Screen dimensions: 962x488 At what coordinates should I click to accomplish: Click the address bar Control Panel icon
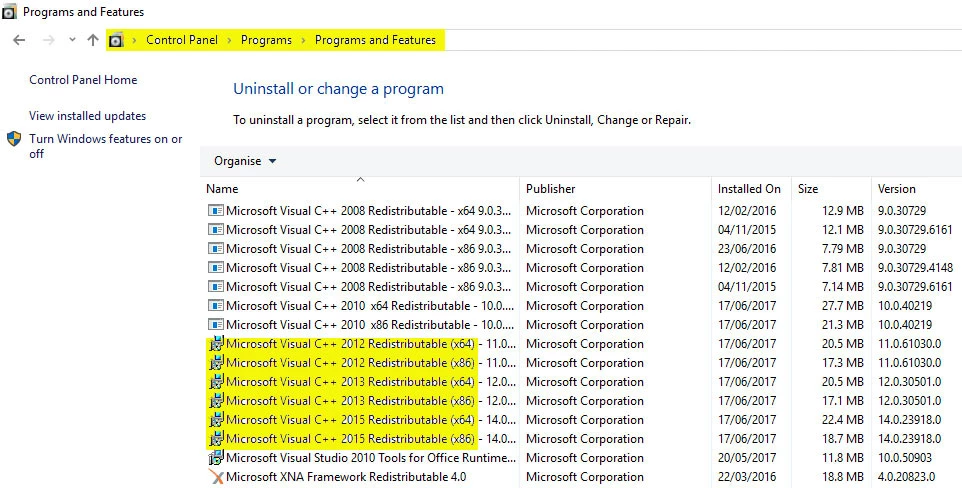(x=115, y=41)
